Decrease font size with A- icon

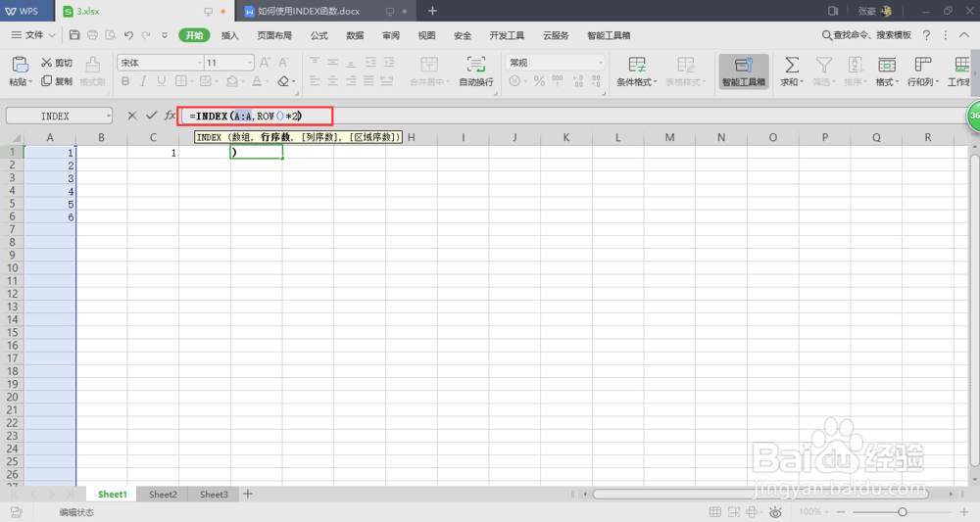284,63
